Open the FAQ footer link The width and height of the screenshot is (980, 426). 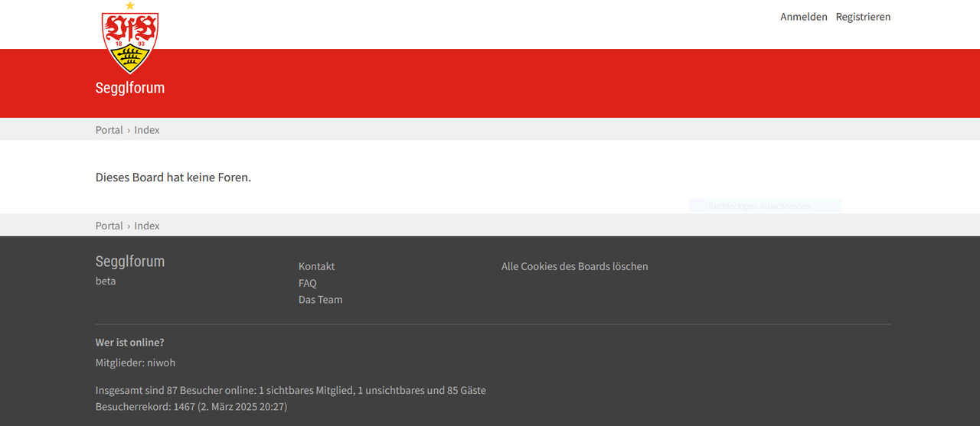tap(308, 283)
